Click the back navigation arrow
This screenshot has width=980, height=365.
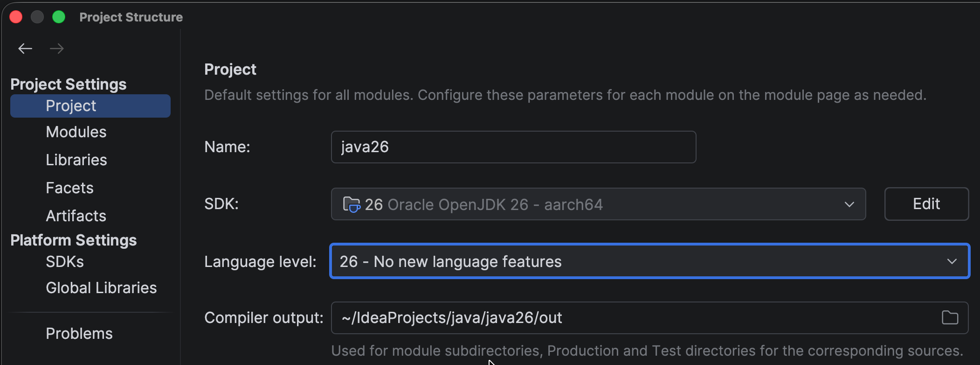(x=25, y=49)
